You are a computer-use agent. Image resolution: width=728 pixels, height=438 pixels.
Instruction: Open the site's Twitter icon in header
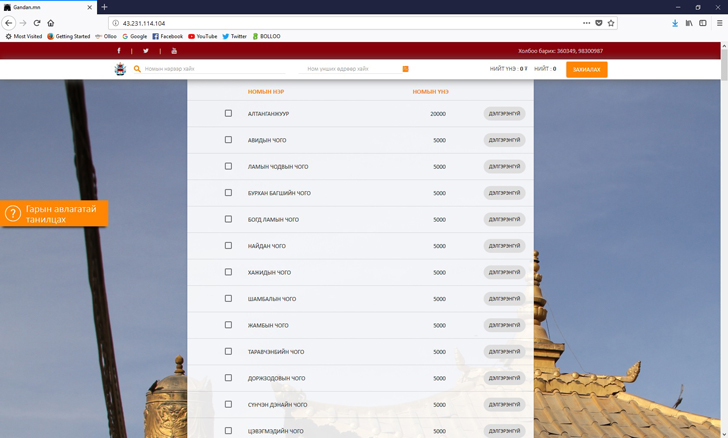click(x=146, y=51)
